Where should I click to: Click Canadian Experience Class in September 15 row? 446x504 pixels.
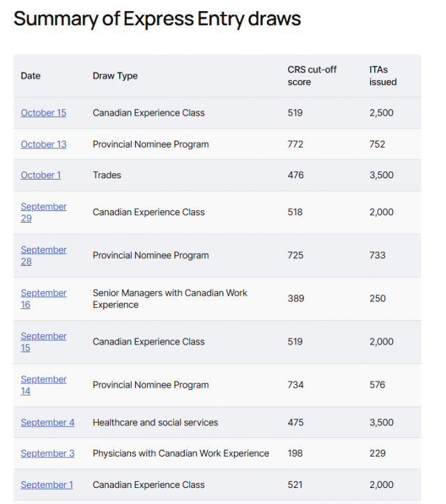pyautogui.click(x=148, y=342)
